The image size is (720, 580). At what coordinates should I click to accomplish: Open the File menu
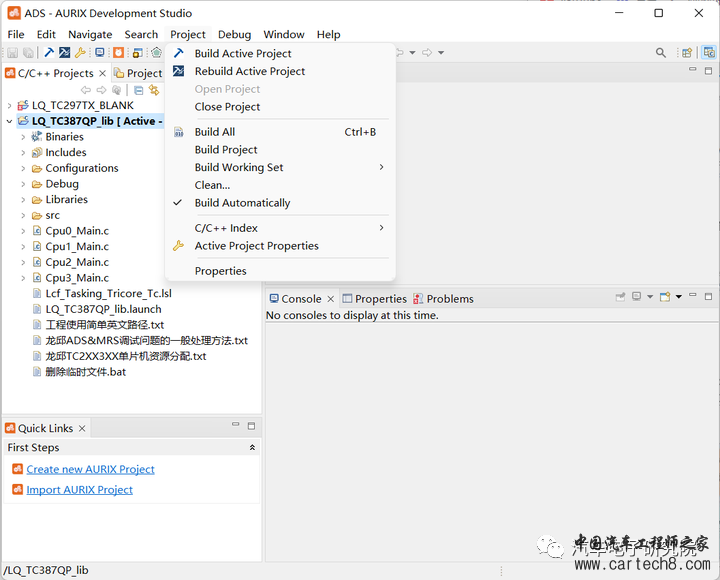click(16, 34)
